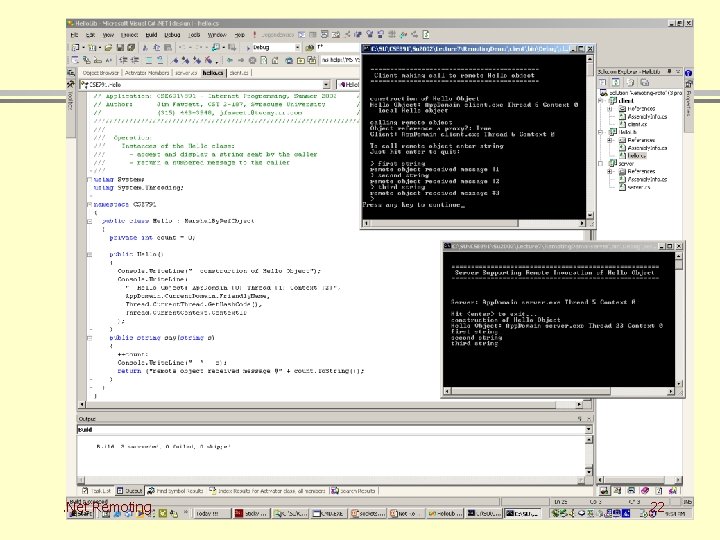Switch to the Task List tab

100,491
